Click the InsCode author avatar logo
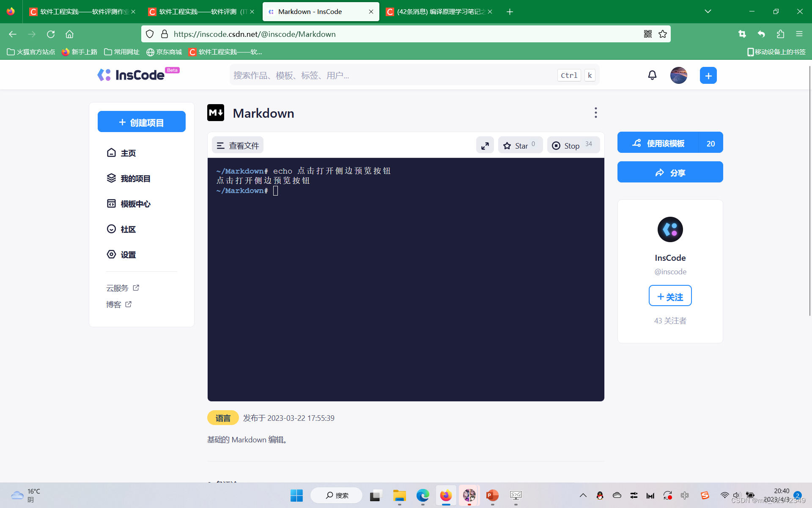This screenshot has height=508, width=812. pos(670,229)
